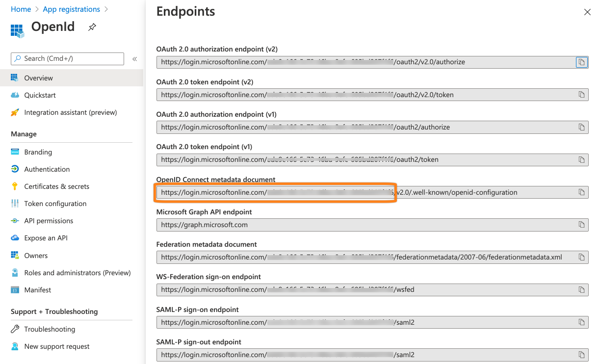This screenshot has width=599, height=364.
Task: Close the Endpoints panel
Action: (x=587, y=12)
